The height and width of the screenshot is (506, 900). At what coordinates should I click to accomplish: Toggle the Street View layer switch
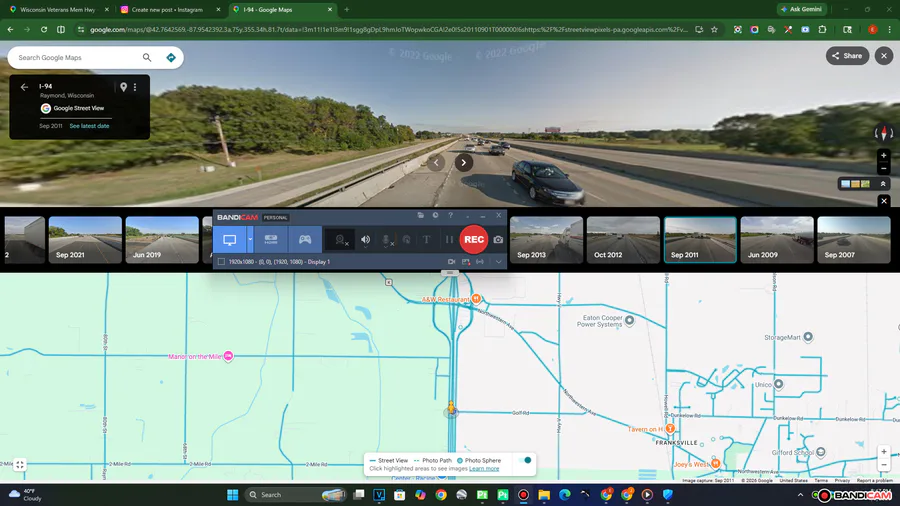click(525, 460)
